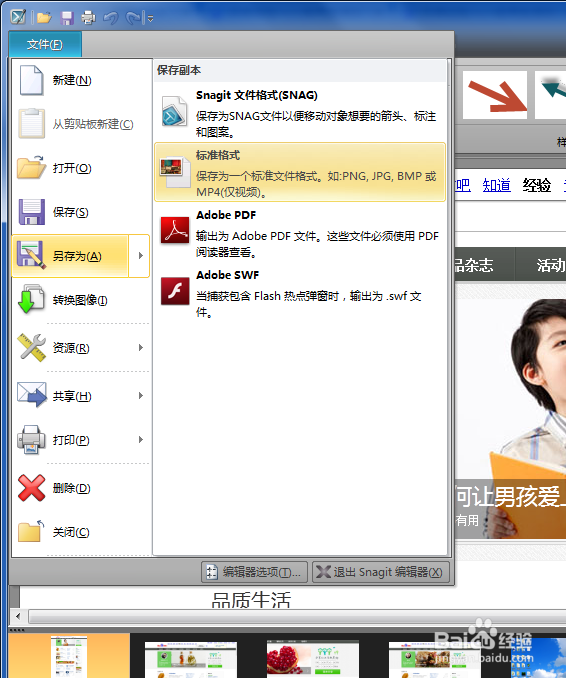This screenshot has width=566, height=678.
Task: Expand the 资源(R) submenu arrow
Action: point(141,348)
